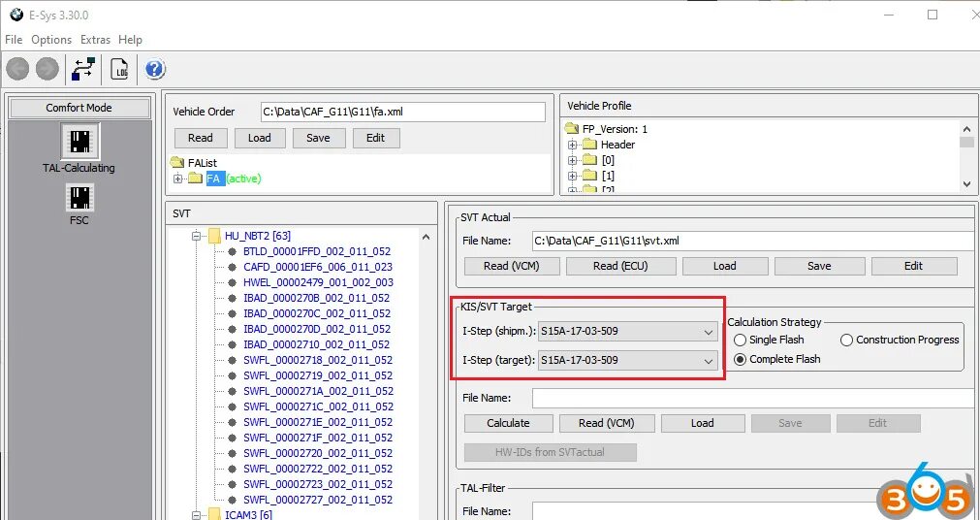
Task: Click Read (VCM) in SVT Actual
Action: [x=511, y=266]
